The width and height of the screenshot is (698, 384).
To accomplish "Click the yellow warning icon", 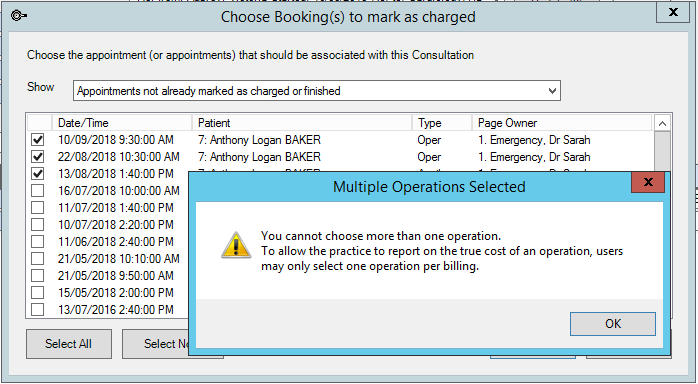I will (x=236, y=245).
